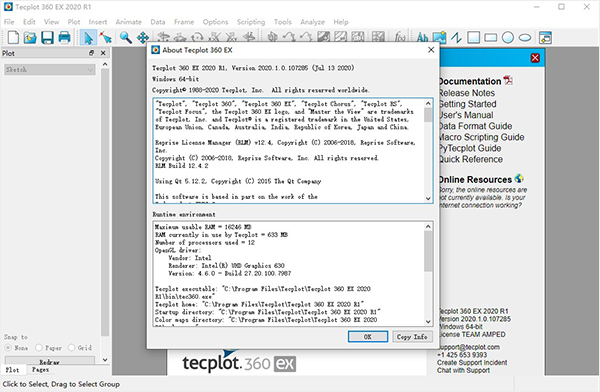The height and width of the screenshot is (392, 600).
Task: Select the square shape tool
Action: pyautogui.click(x=473, y=38)
